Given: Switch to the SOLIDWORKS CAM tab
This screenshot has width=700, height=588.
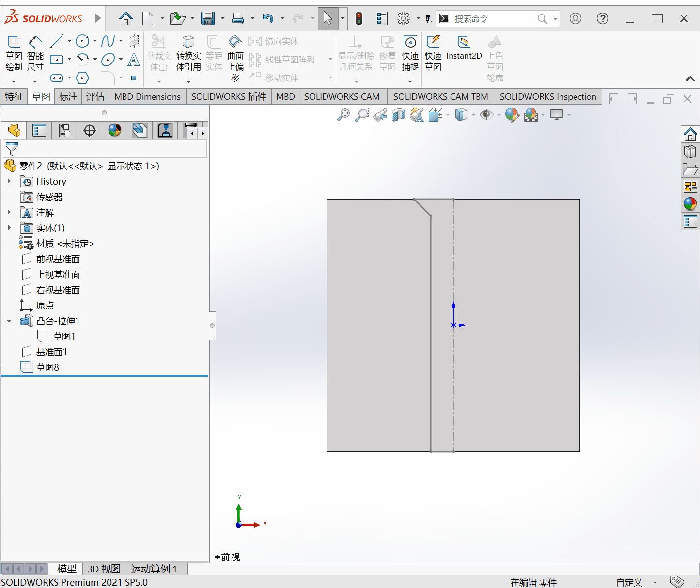Looking at the screenshot, I should click(342, 96).
